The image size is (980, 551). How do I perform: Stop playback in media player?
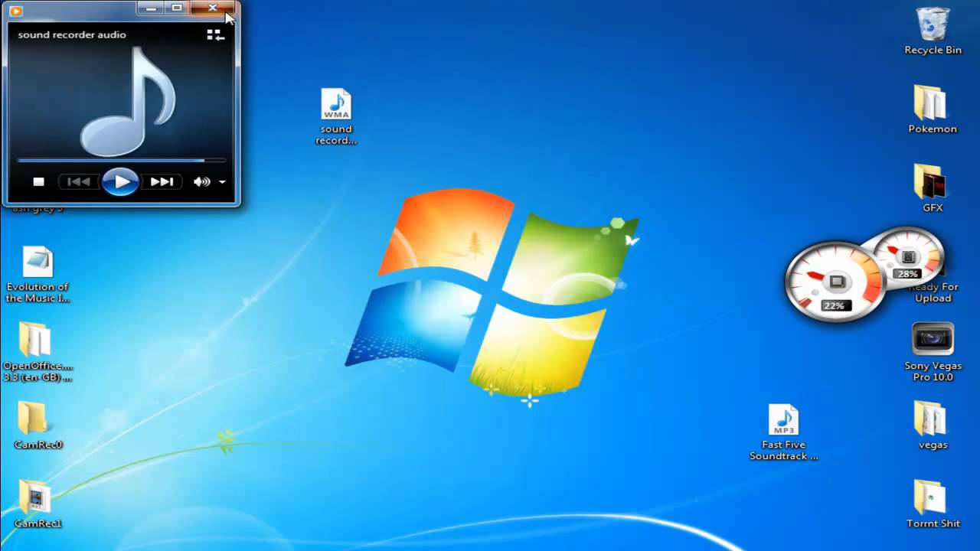[x=39, y=182]
